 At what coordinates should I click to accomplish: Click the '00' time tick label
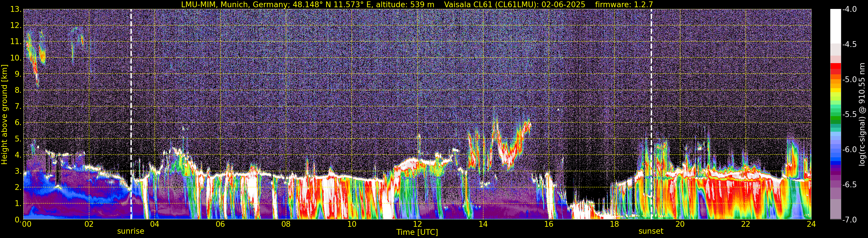pos(26,224)
